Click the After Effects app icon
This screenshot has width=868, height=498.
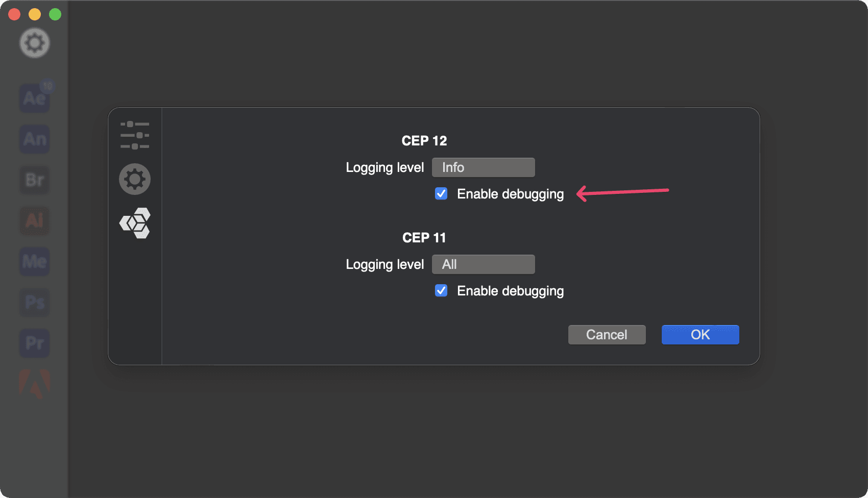tap(35, 98)
